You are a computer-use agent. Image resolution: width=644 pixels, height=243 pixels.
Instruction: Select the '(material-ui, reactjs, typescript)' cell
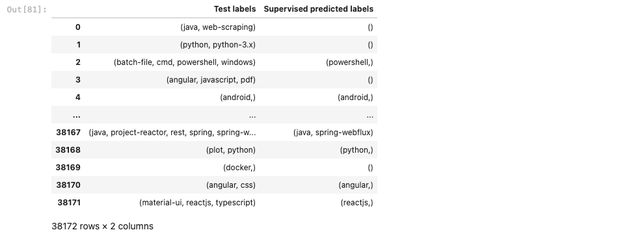coord(198,202)
